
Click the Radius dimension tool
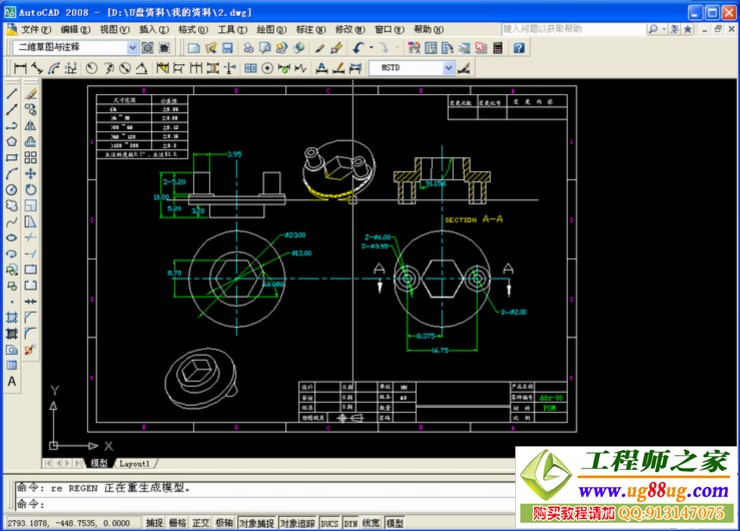tap(92, 68)
